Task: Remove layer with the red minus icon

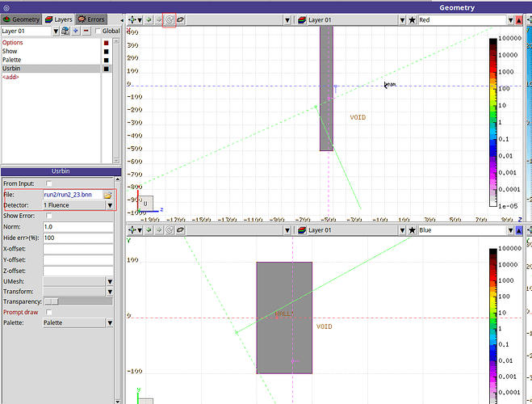Action: [x=86, y=32]
